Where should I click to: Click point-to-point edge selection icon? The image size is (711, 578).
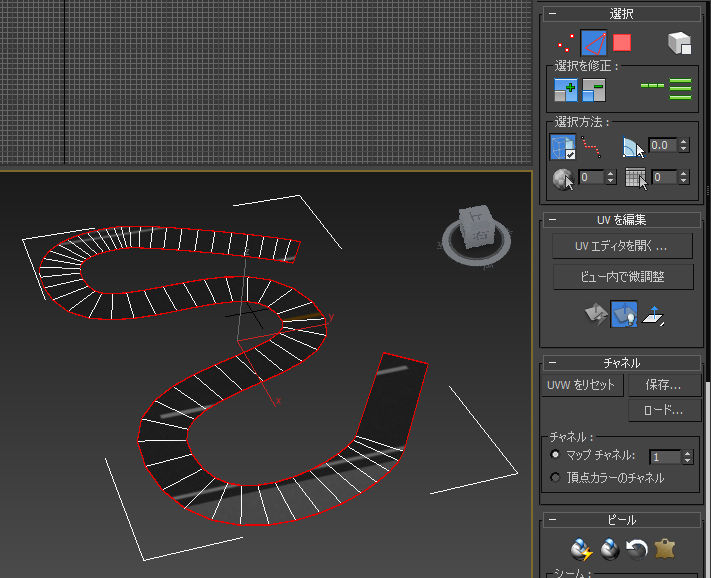pyautogui.click(x=591, y=148)
